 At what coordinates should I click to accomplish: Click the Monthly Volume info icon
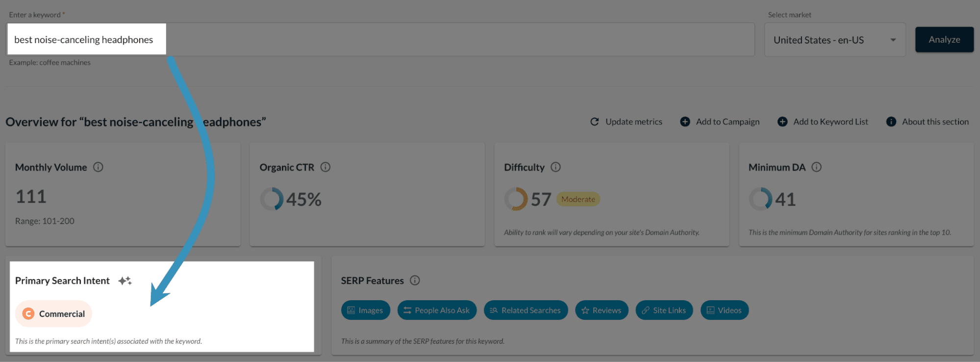(98, 167)
